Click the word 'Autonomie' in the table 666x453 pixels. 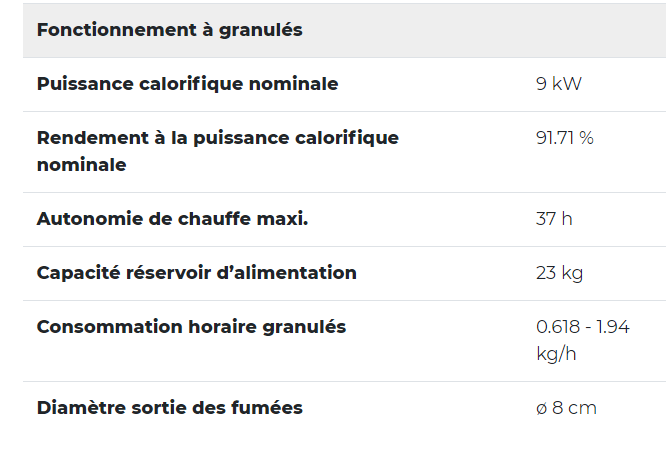(x=83, y=219)
